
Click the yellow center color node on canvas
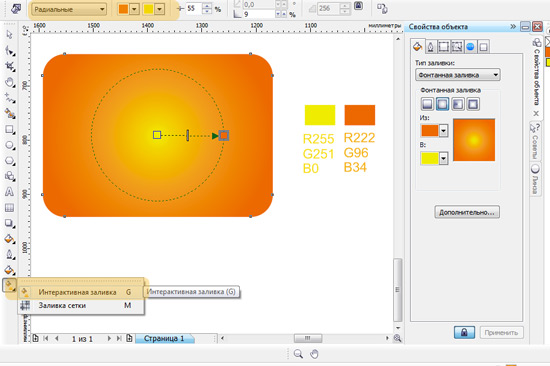coord(157,135)
